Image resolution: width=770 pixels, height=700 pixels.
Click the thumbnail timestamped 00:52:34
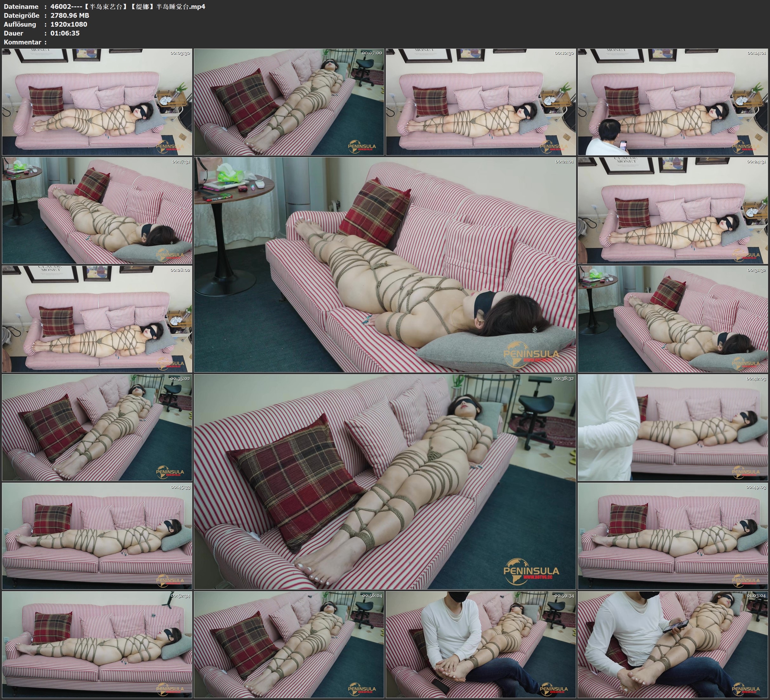97,644
